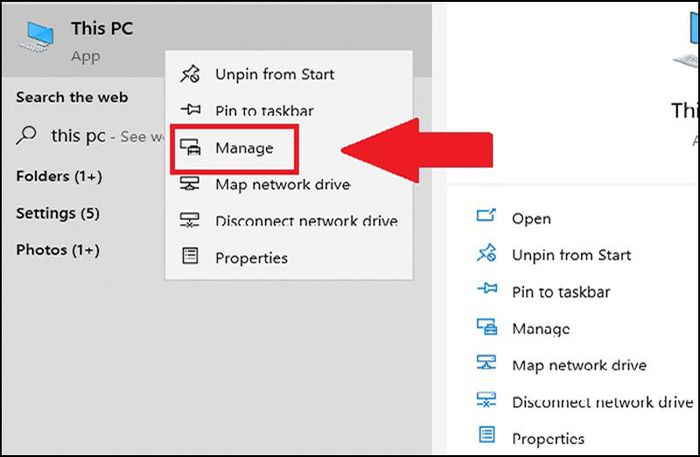Click the Manage icon inside the red highlighted box
The width and height of the screenshot is (700, 457).
click(x=191, y=147)
